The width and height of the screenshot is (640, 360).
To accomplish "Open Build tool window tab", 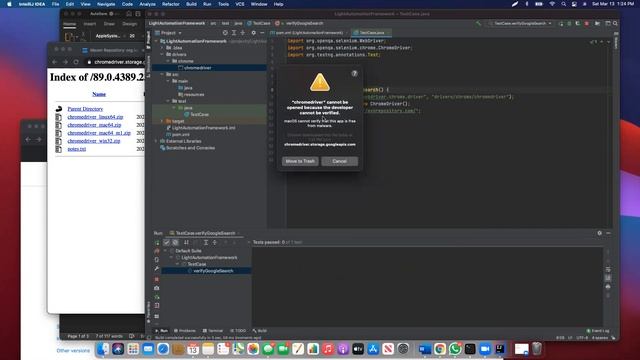I will (x=260, y=331).
